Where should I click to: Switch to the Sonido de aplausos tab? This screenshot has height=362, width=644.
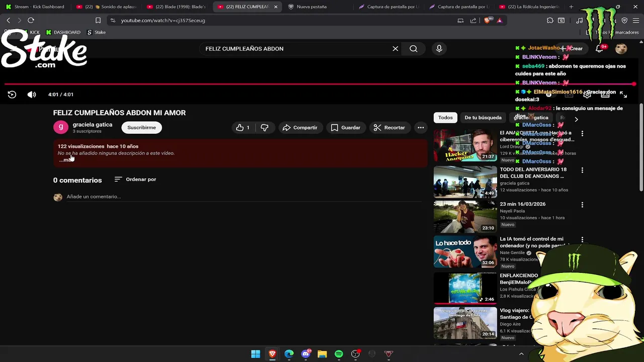(106, 7)
